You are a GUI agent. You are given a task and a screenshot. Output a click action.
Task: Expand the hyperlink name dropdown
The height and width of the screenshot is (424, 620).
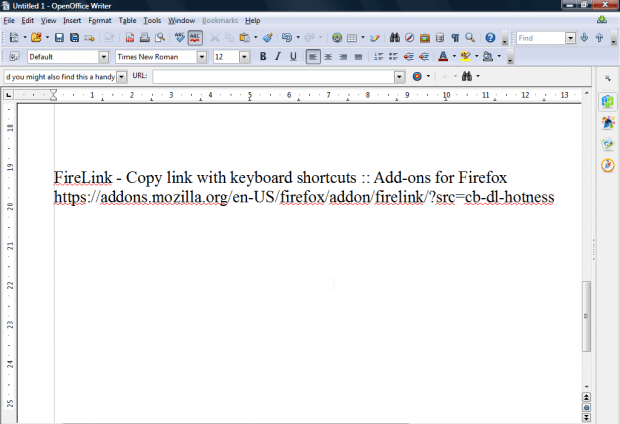click(x=122, y=77)
